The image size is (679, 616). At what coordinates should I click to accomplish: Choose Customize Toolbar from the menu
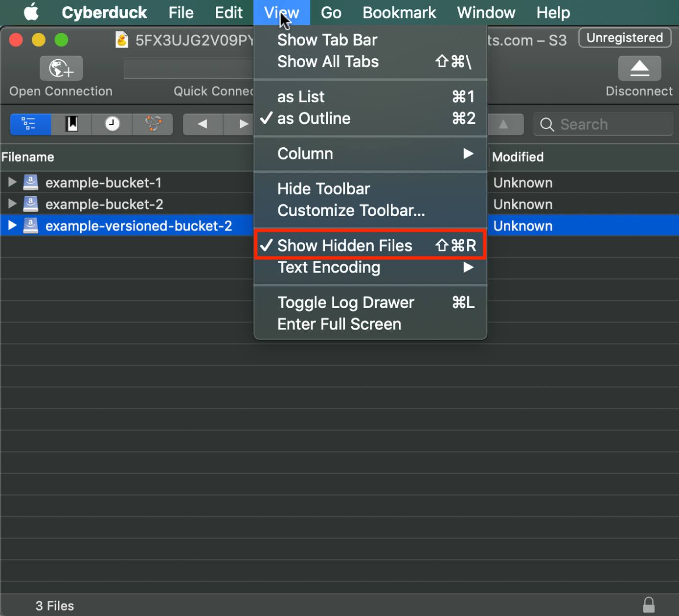(x=351, y=210)
